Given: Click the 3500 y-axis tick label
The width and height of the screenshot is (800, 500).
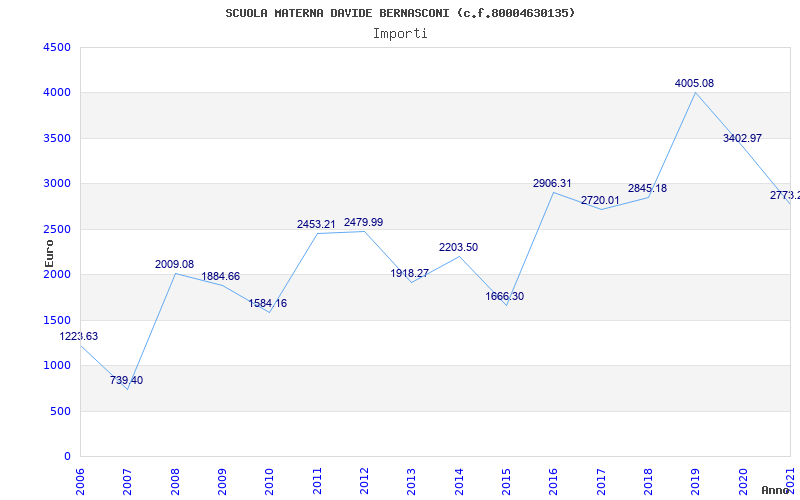Looking at the screenshot, I should pyautogui.click(x=58, y=138).
